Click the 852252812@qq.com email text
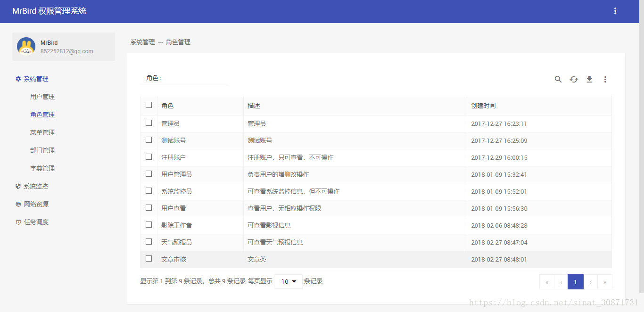The image size is (644, 312). point(67,51)
